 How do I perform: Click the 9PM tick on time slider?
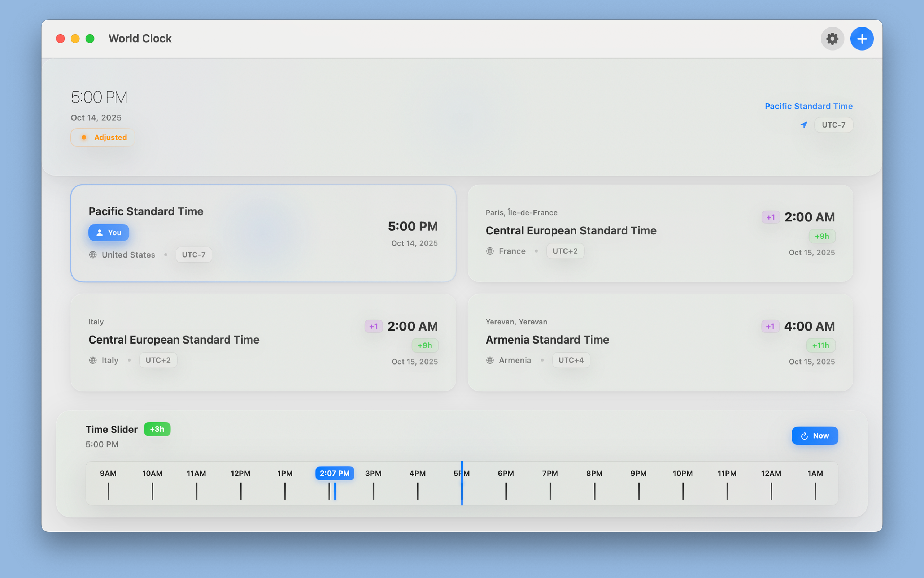tap(638, 491)
